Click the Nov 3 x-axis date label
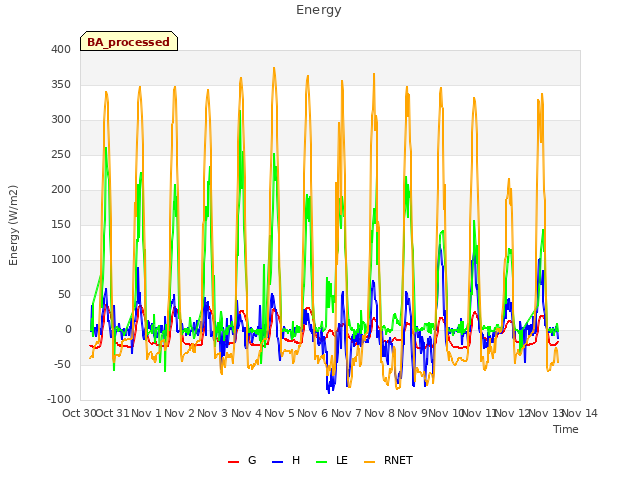640x480 pixels. (213, 413)
